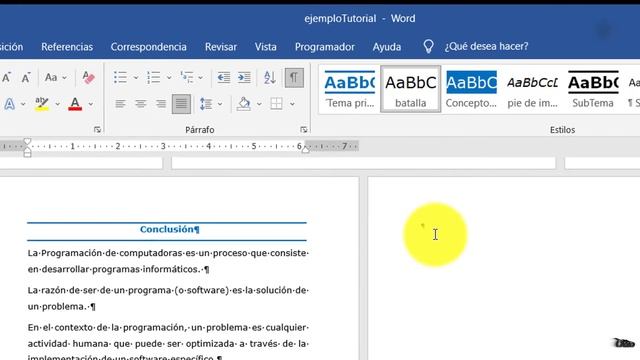Align text to the right
This screenshot has height=360, width=640.
click(161, 104)
